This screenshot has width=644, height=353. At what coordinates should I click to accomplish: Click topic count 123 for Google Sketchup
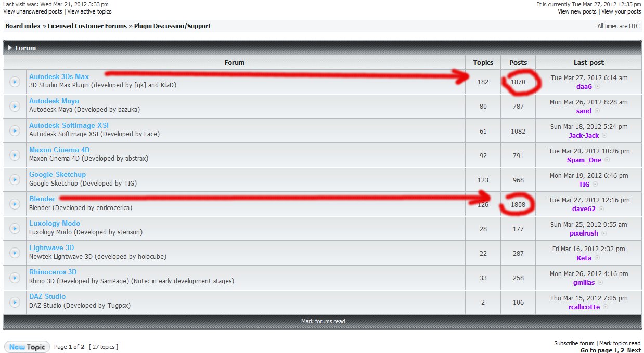click(x=483, y=180)
